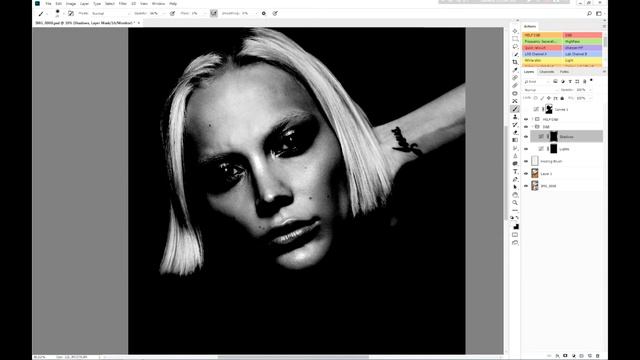Open layer blend mode dropdown

(x=540, y=90)
